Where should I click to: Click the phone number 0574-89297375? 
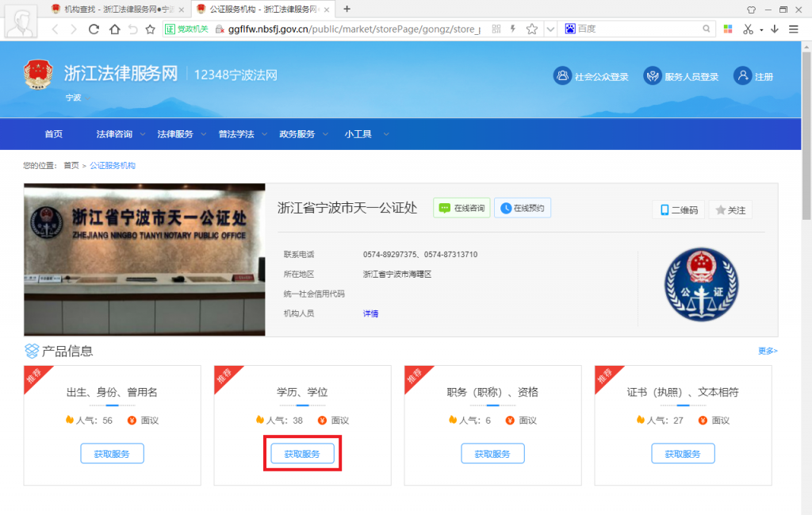point(390,255)
